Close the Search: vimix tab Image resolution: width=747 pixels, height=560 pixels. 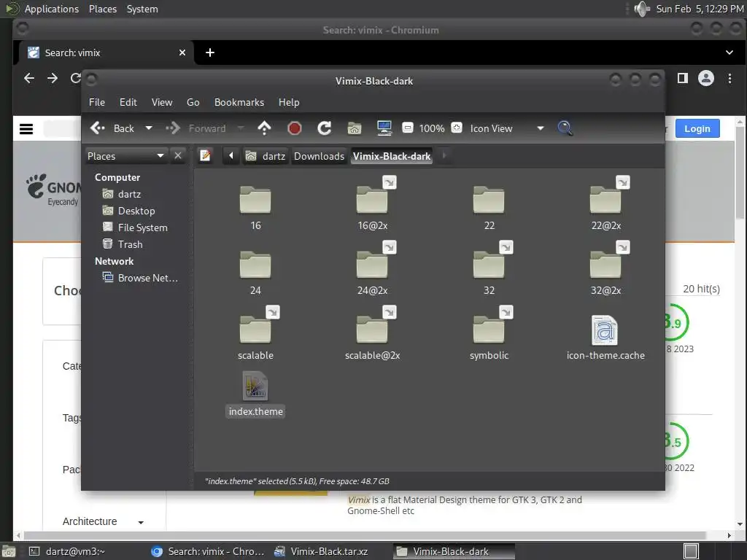tap(182, 52)
